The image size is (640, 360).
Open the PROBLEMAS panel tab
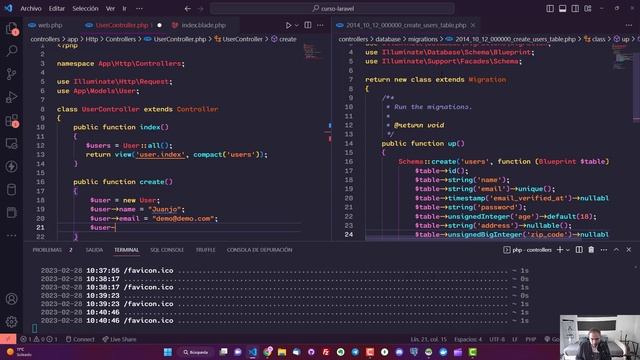click(47, 250)
